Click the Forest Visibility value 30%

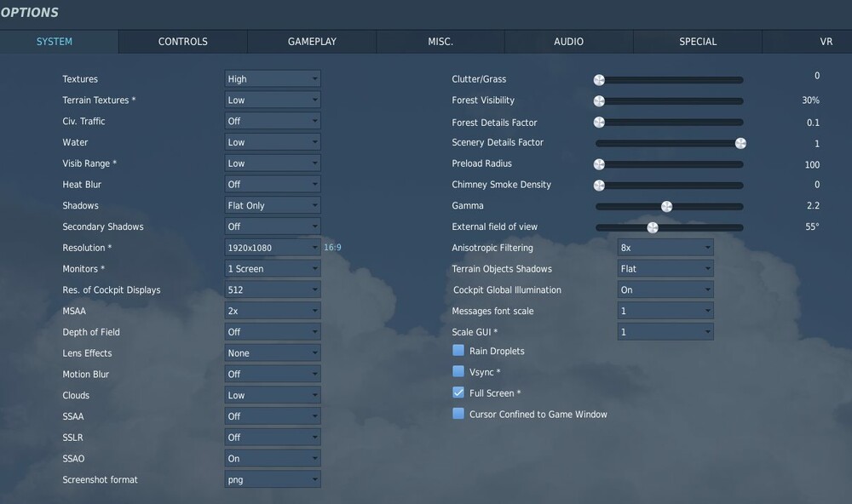[811, 100]
